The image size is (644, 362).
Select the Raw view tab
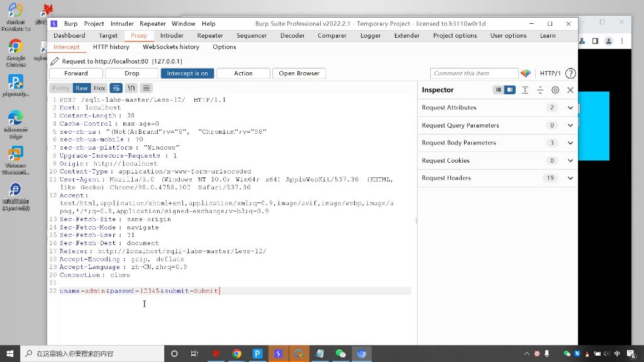82,88
